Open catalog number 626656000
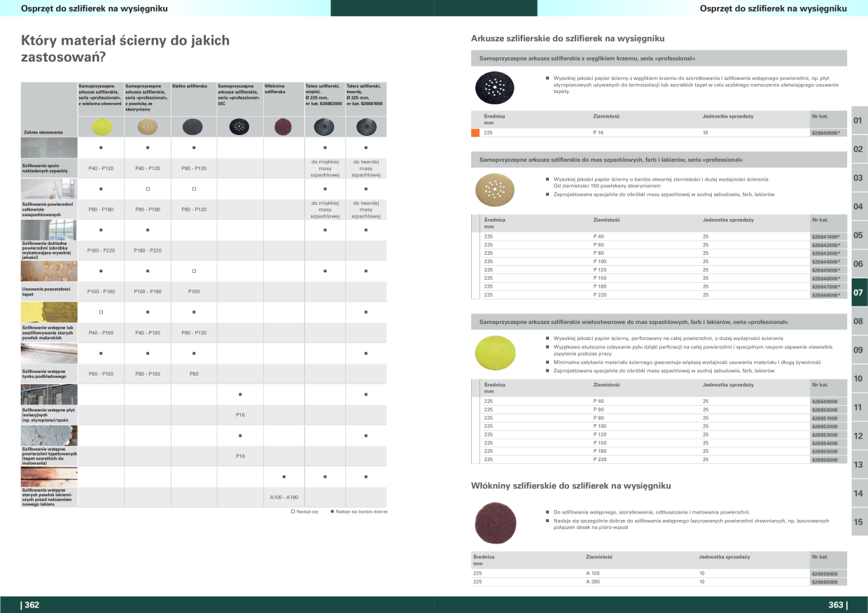Image resolution: width=868 pixels, height=613 pixels. [x=825, y=460]
